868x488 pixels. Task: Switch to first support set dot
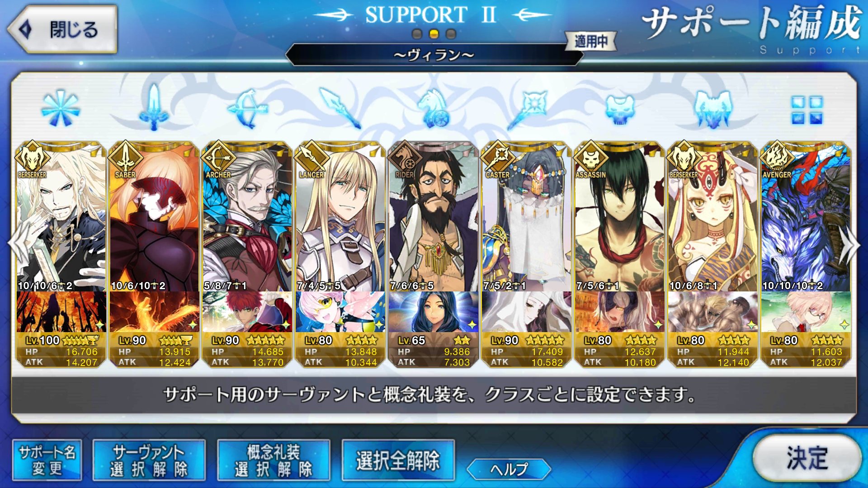417,34
